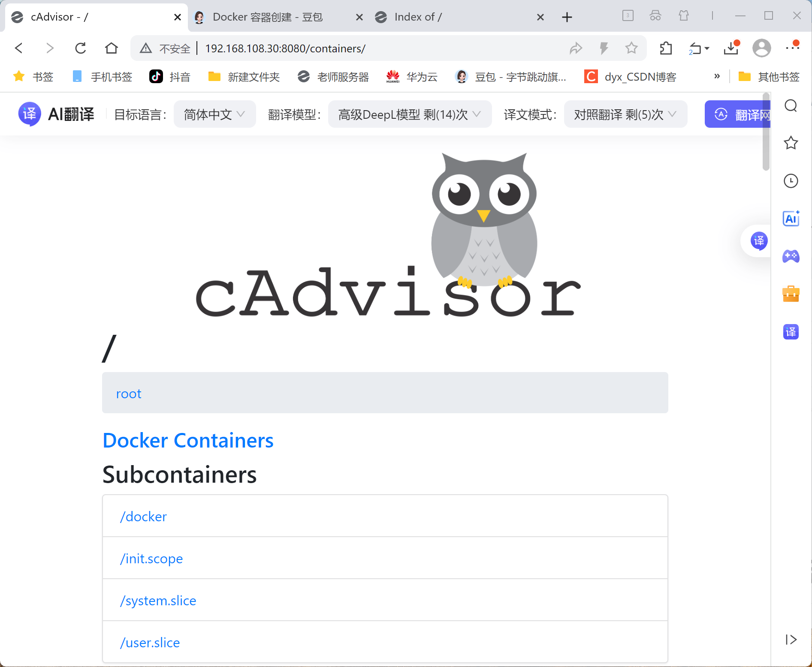Open sidebar AI assistant icon
The image size is (812, 667).
791,219
